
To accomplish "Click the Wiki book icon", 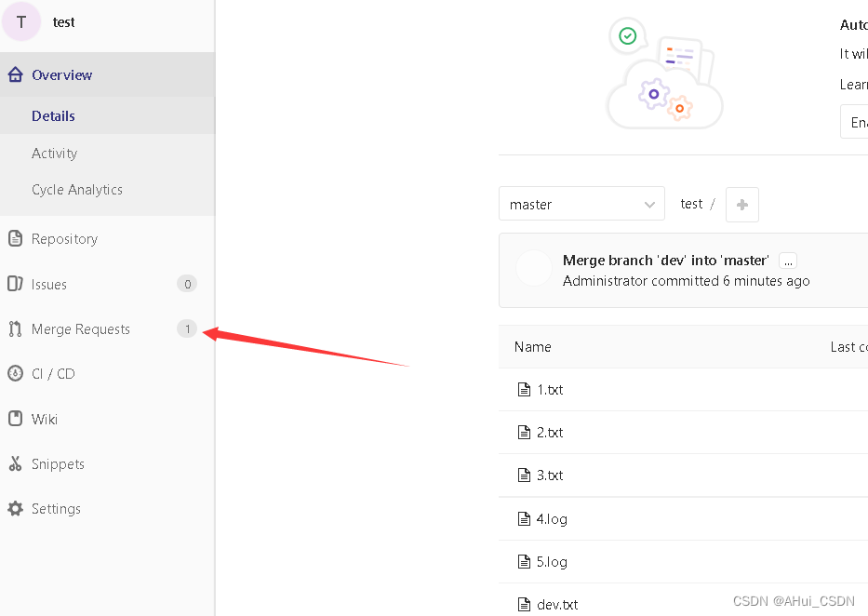I will point(15,419).
